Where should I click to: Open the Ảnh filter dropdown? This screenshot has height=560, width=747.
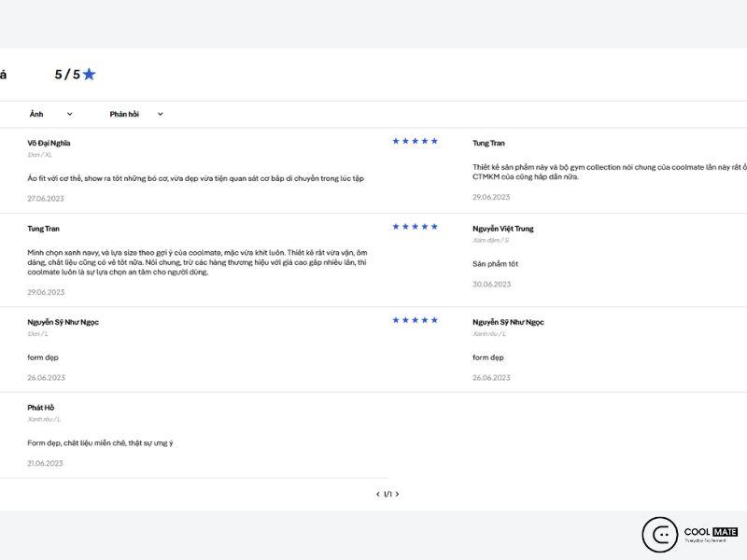click(x=49, y=114)
